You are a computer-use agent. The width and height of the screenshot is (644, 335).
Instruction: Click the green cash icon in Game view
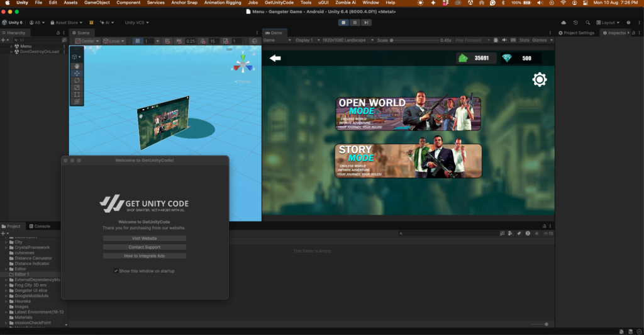click(464, 58)
